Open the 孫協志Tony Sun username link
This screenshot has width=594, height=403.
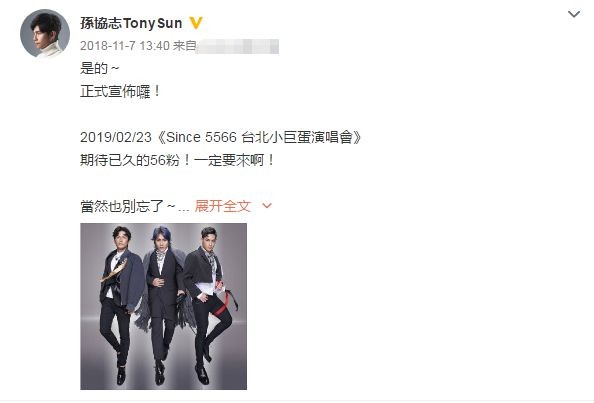click(x=131, y=23)
